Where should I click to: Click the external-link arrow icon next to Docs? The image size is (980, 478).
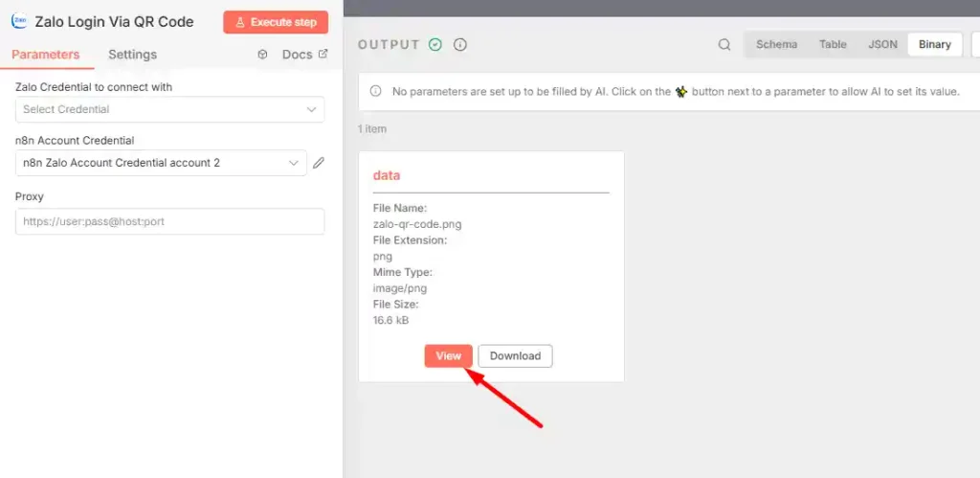pyautogui.click(x=323, y=54)
